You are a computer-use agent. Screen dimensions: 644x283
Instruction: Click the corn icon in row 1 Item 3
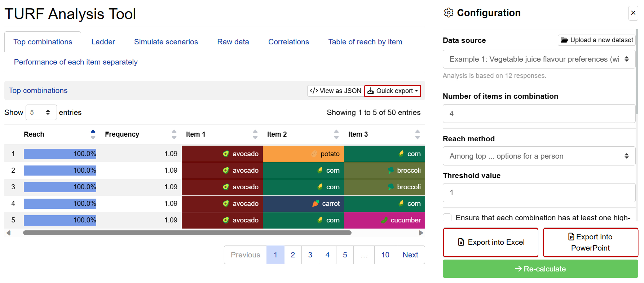click(401, 154)
